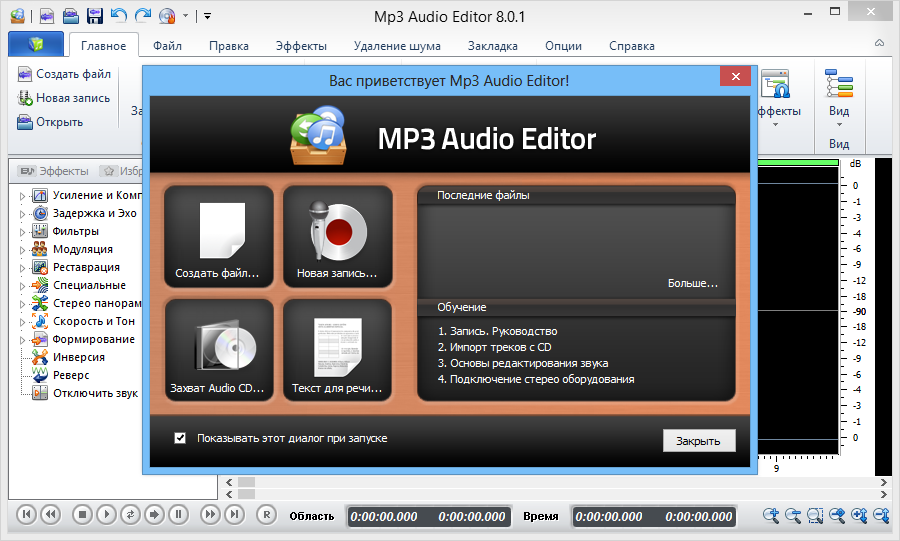Select Реверс in the effects tree
This screenshot has height=541, width=900.
pyautogui.click(x=71, y=375)
